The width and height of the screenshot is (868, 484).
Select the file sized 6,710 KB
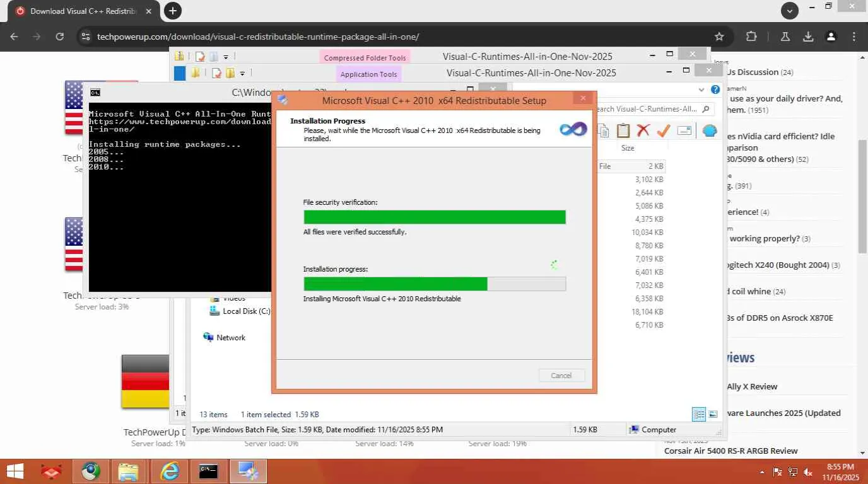(649, 325)
